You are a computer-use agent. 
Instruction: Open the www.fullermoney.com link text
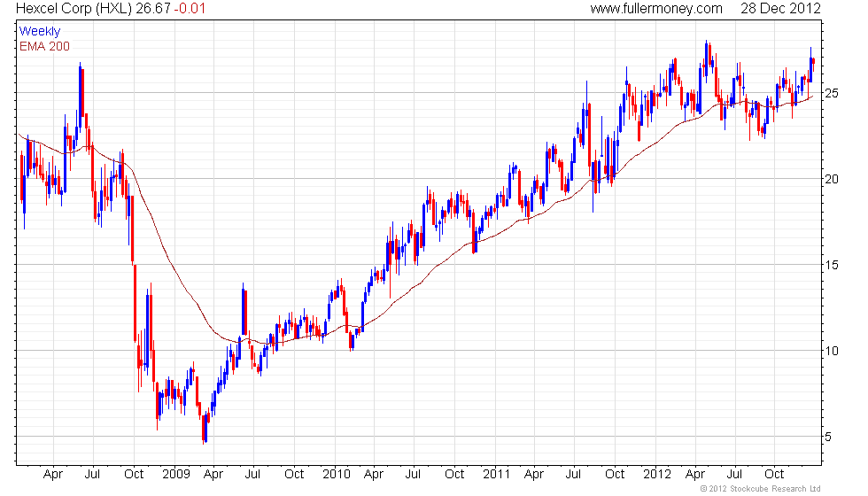(x=656, y=9)
